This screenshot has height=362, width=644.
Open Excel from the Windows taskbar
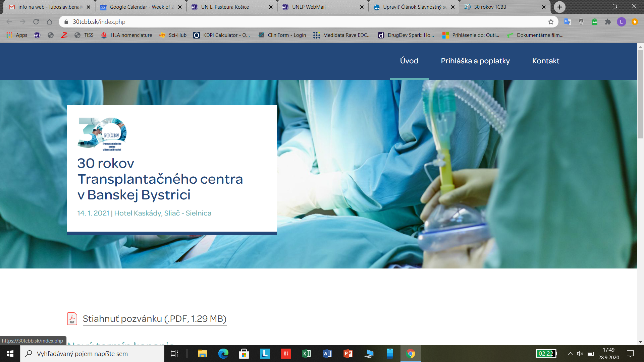tap(306, 354)
